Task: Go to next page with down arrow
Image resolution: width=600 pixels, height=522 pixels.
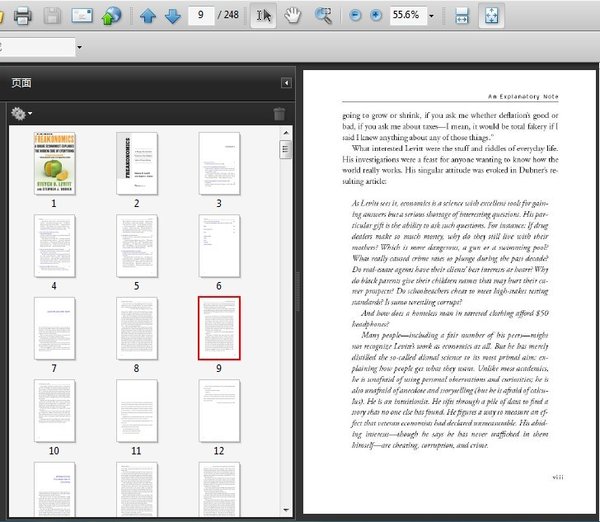Action: pyautogui.click(x=172, y=16)
